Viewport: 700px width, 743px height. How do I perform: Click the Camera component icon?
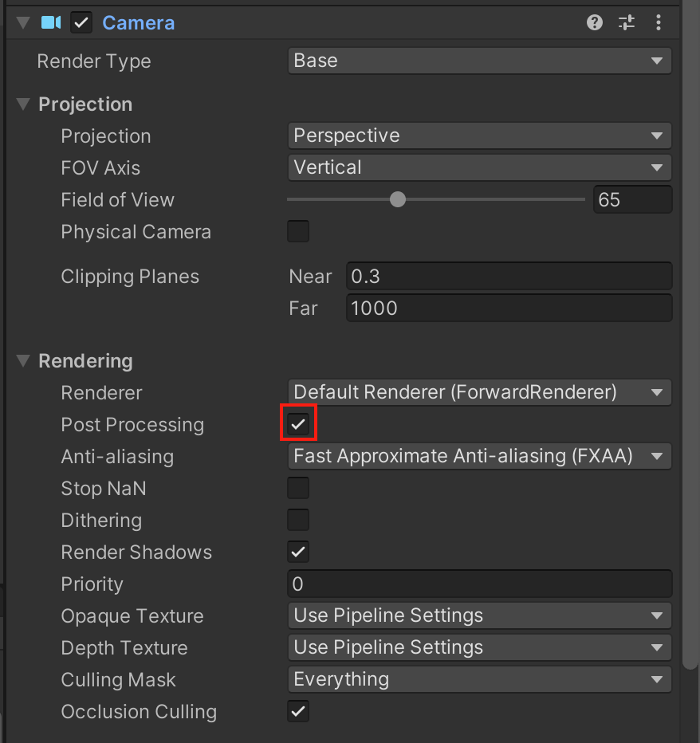pos(51,22)
